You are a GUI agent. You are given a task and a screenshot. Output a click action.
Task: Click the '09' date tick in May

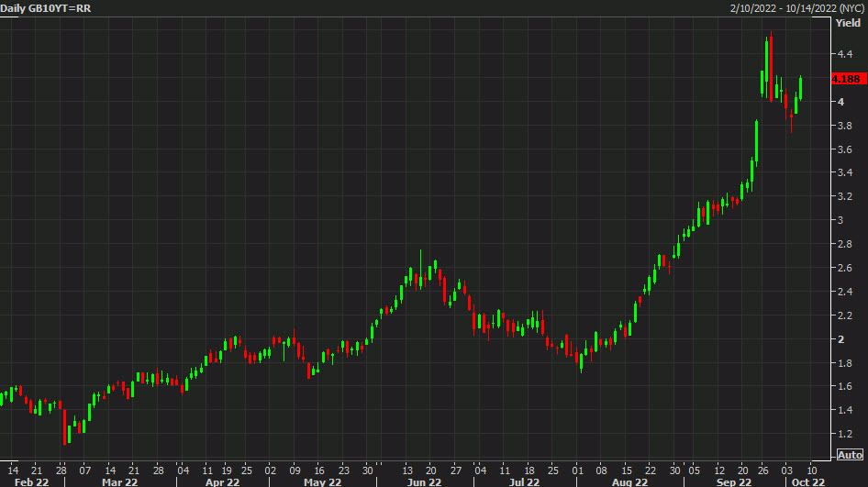(x=295, y=470)
